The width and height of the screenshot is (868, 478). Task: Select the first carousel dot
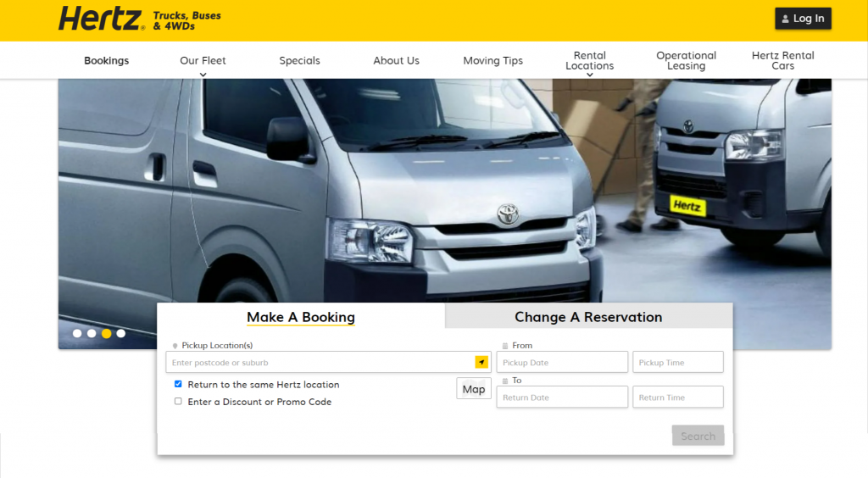77,333
